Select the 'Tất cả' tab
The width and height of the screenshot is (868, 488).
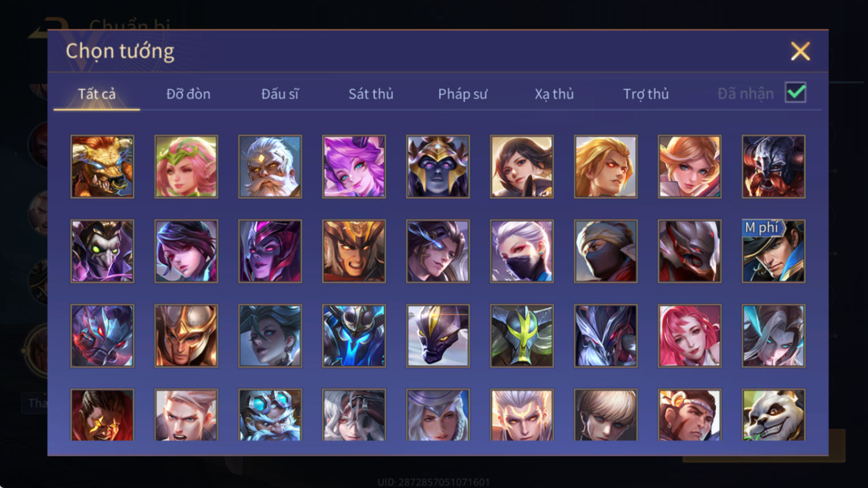pyautogui.click(x=97, y=94)
